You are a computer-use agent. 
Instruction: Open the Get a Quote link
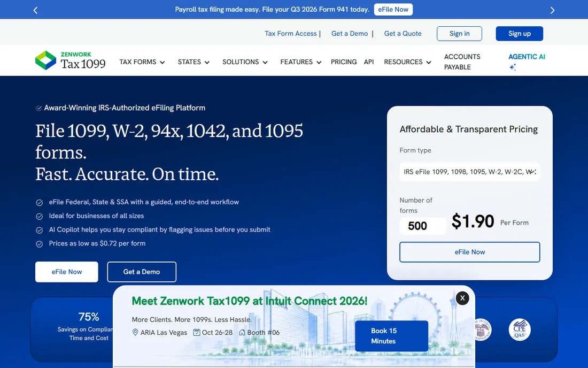403,33
